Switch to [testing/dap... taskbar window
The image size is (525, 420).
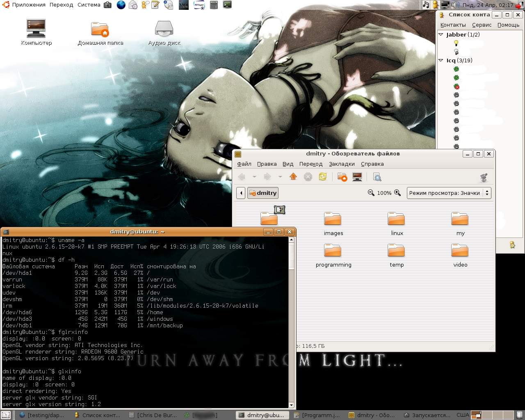click(41, 415)
